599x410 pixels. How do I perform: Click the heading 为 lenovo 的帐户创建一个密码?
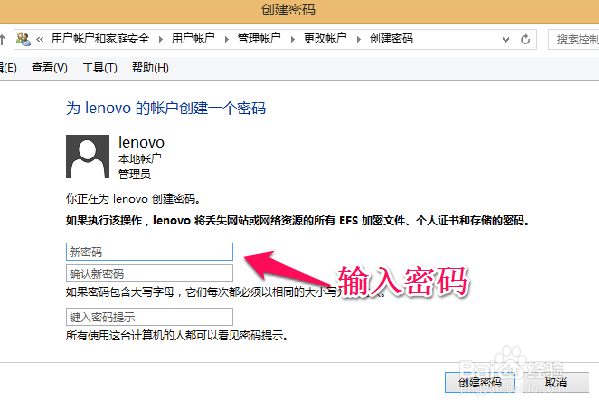(166, 108)
